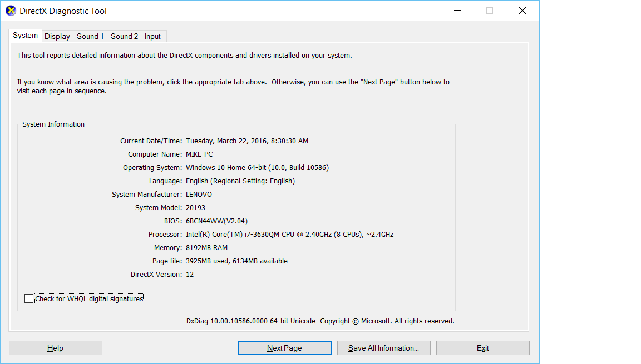
Task: Click the 'Operating System:' label
Action: pos(152,168)
